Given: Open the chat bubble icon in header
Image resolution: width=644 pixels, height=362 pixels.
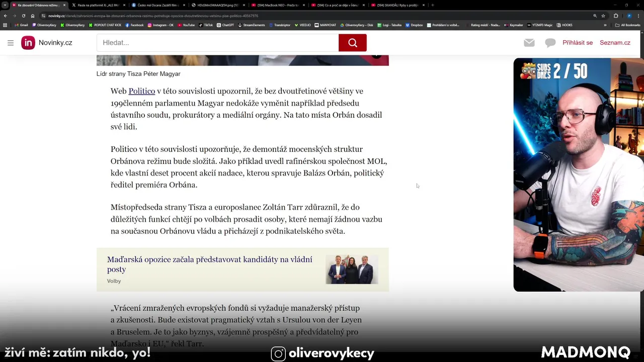Looking at the screenshot, I should [x=550, y=43].
